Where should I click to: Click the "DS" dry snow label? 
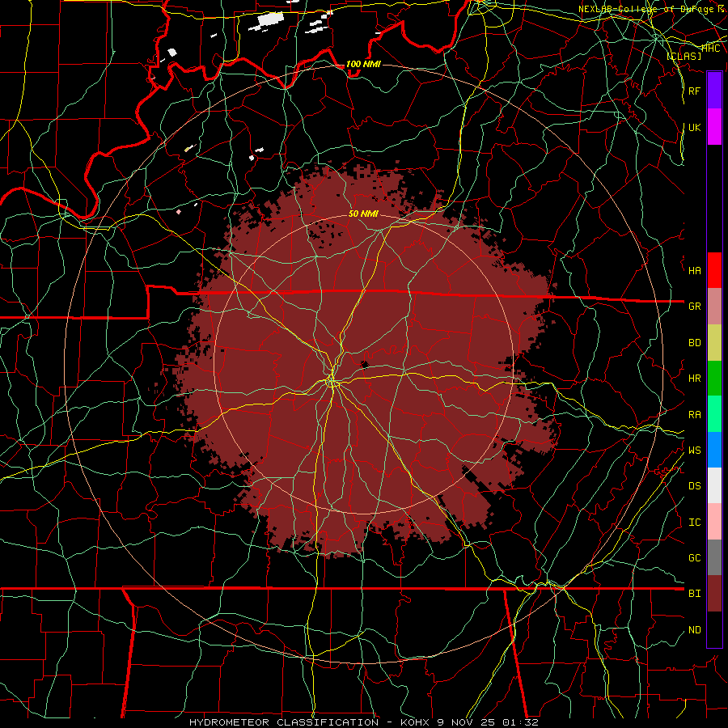tap(694, 486)
